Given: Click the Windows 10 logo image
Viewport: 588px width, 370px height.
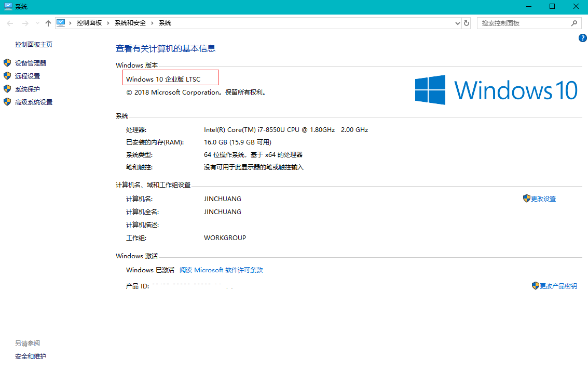Looking at the screenshot, I should [x=496, y=90].
